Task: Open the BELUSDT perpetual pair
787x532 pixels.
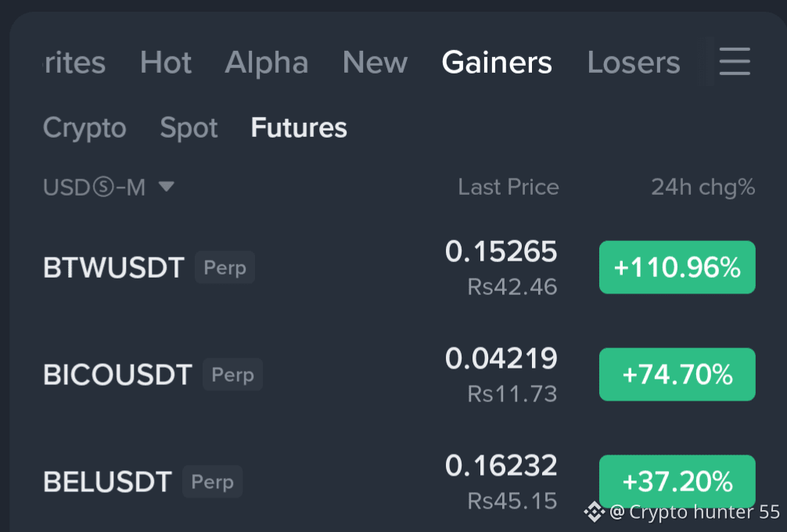Action: tap(399, 482)
